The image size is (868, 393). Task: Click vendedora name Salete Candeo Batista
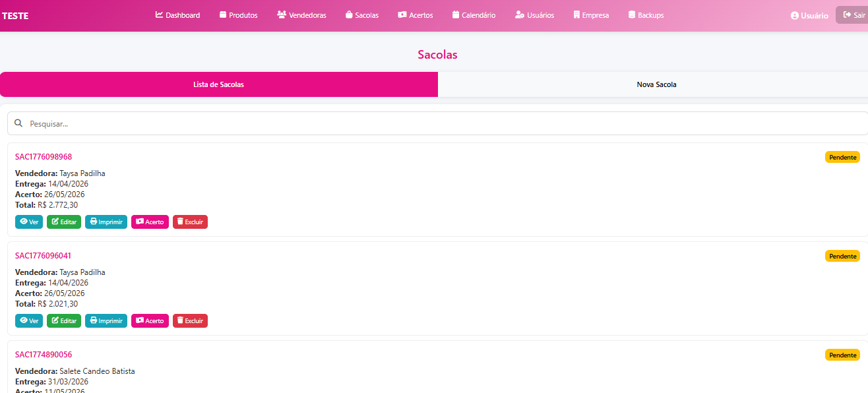coord(97,371)
